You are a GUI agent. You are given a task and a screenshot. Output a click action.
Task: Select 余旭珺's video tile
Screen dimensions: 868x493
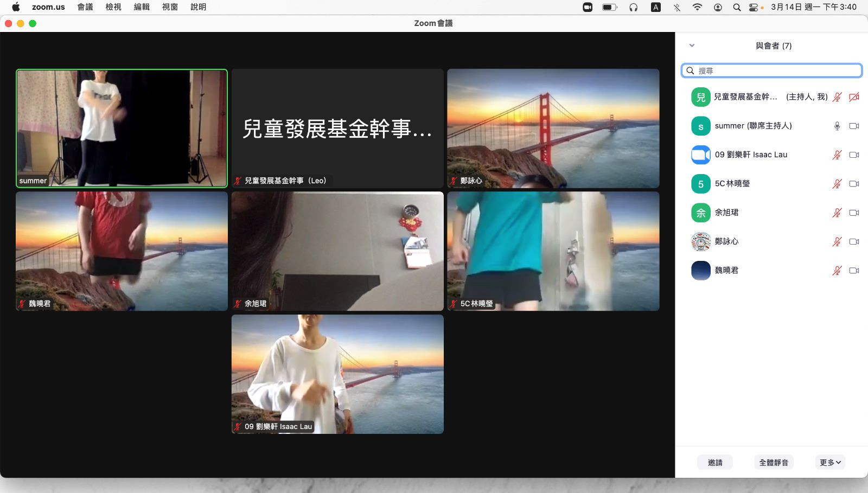click(337, 251)
